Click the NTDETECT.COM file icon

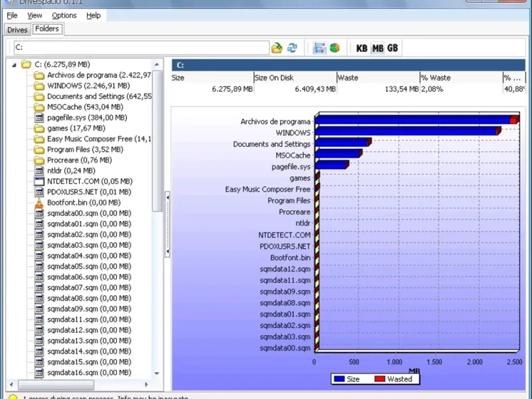click(x=39, y=182)
